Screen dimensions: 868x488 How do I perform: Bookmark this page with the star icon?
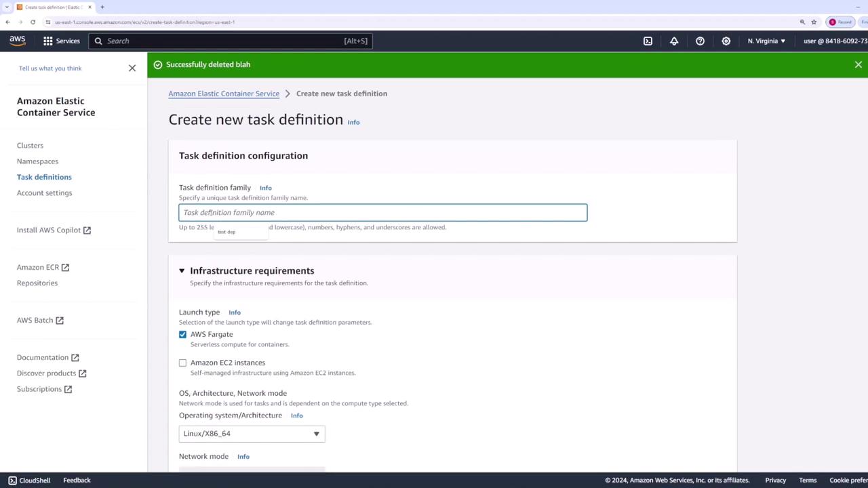pos(814,22)
